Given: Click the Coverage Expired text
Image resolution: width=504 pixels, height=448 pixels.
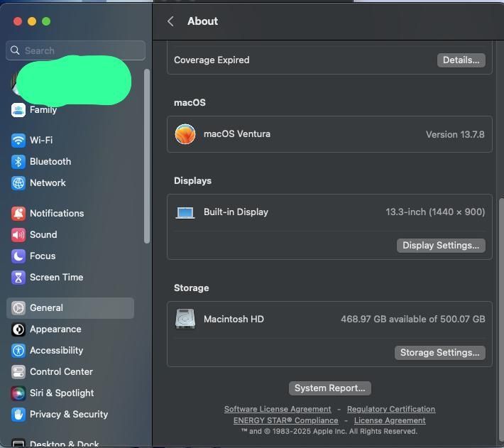Looking at the screenshot, I should pos(212,60).
